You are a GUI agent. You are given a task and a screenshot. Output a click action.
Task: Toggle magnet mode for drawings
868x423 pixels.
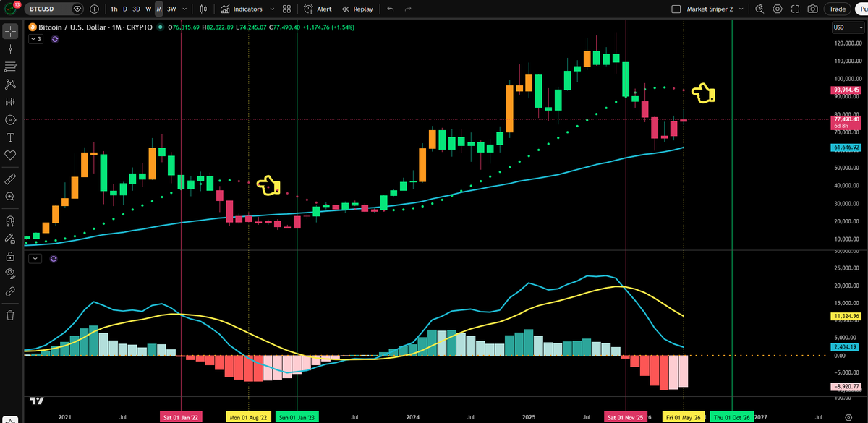(x=10, y=221)
